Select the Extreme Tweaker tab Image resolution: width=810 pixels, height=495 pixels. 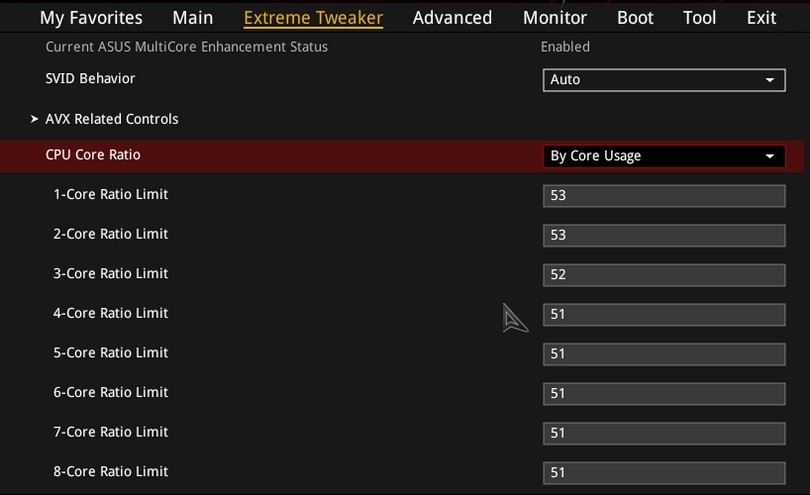(313, 18)
